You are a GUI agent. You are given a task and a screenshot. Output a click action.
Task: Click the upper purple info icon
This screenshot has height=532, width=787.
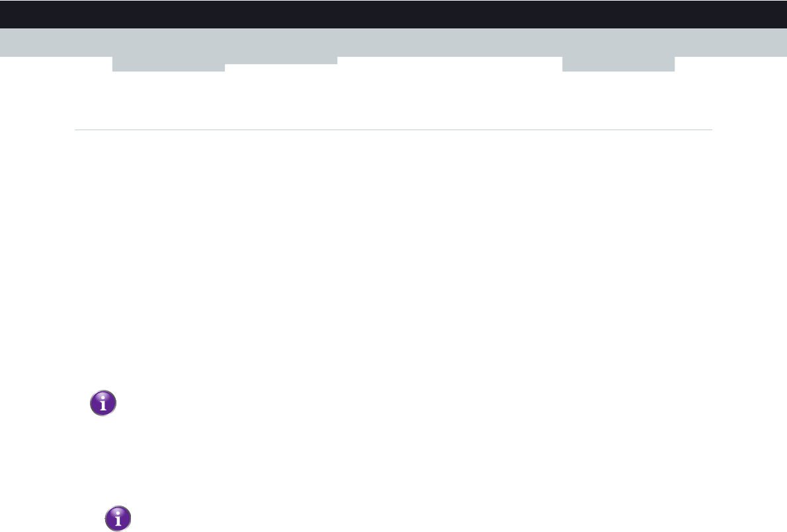click(x=103, y=403)
